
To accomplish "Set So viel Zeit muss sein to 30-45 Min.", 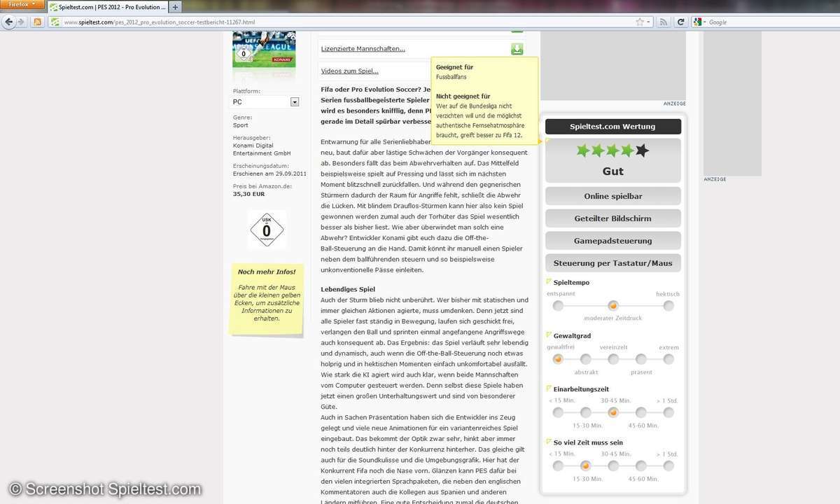I will (x=613, y=465).
